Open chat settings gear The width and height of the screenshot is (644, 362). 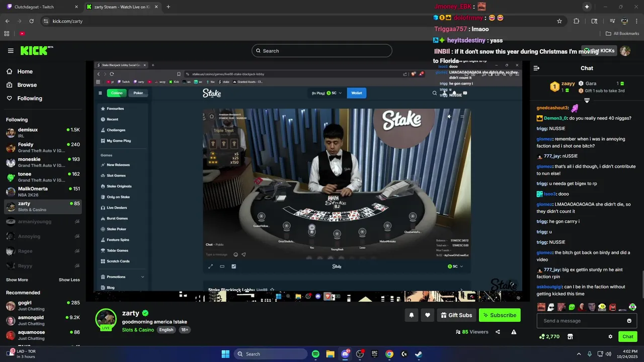pyautogui.click(x=610, y=337)
